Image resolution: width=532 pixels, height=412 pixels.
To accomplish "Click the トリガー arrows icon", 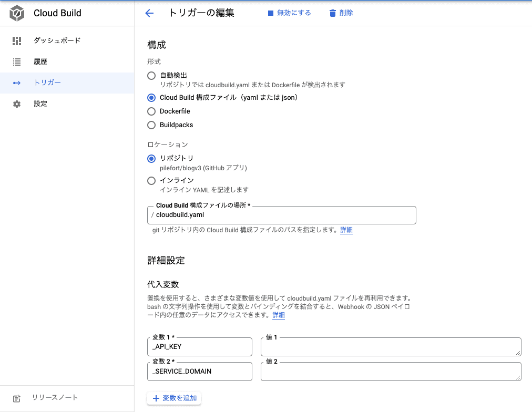I will point(16,83).
